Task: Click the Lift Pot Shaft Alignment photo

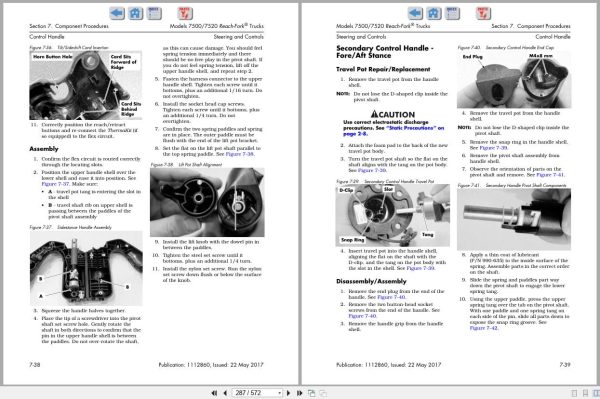Action: 207,202
